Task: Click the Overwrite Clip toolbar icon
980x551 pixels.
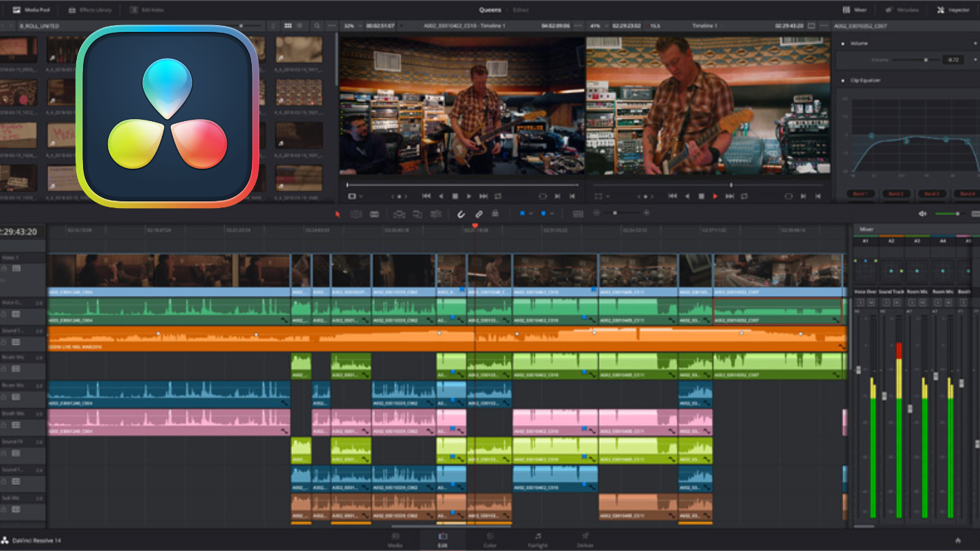Action: [417, 214]
